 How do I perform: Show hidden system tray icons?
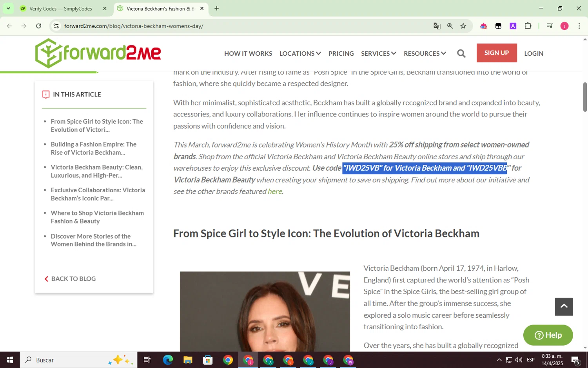tap(499, 360)
